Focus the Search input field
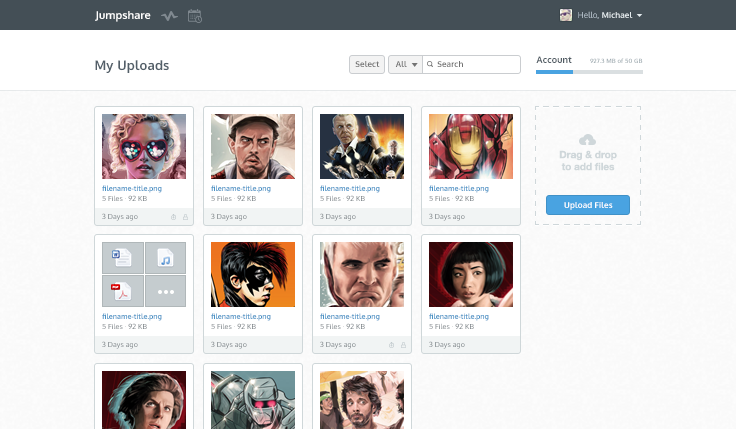 472,64
